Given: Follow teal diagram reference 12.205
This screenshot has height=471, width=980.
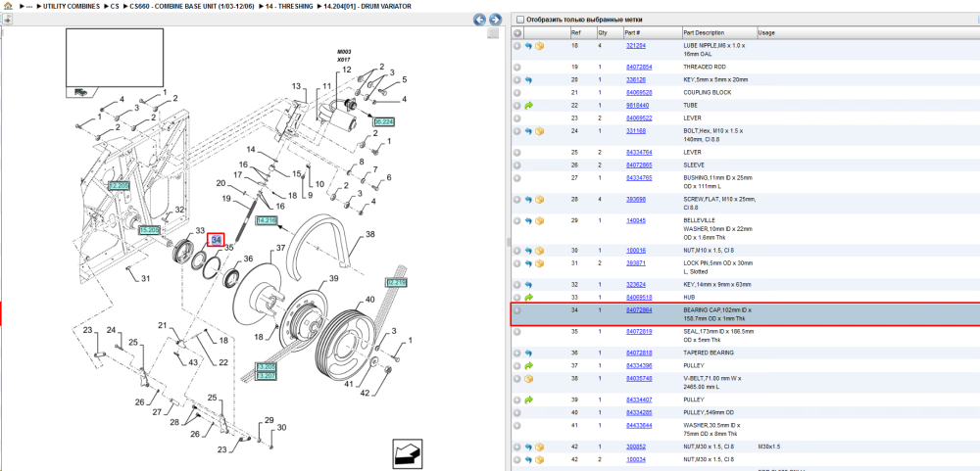Looking at the screenshot, I should click(118, 185).
